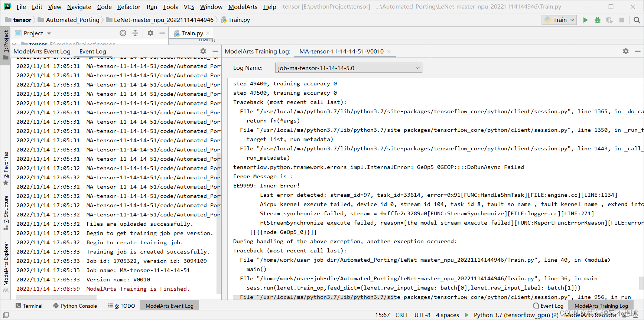The height and width of the screenshot is (320, 644).
Task: Click the event log vertical scrollbar
Action: [219, 223]
